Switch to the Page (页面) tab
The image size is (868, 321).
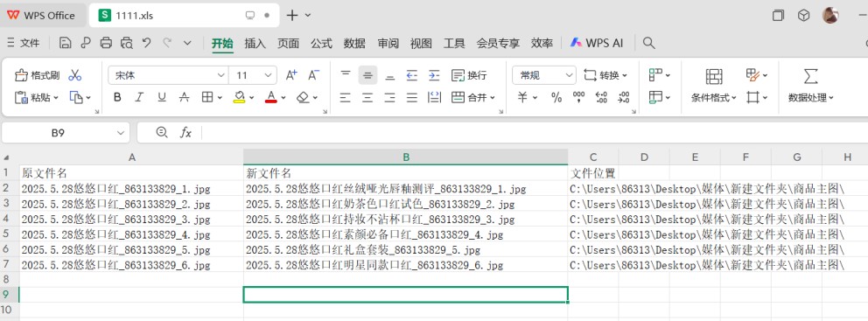click(x=288, y=43)
